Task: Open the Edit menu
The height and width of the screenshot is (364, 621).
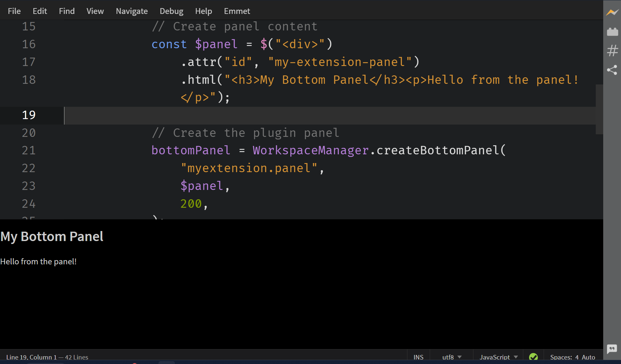Action: coord(40,11)
